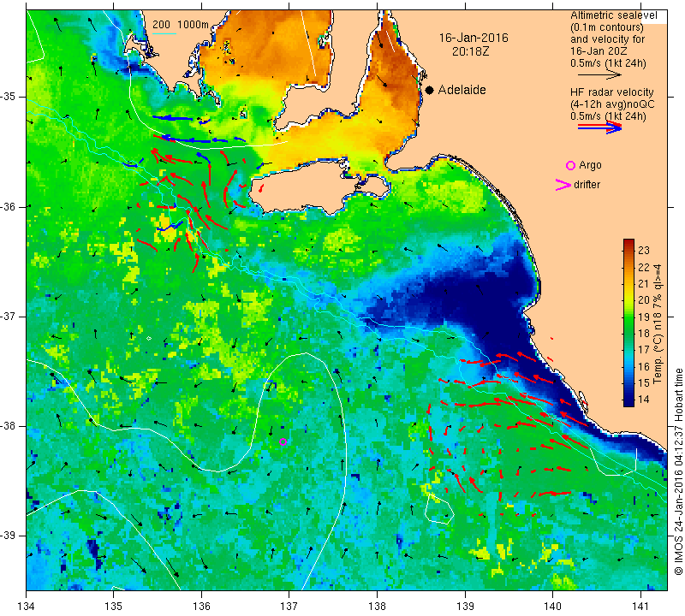Click the '0.5m/s (1kt 24h)' altimetric scale text
The image size is (685, 616).
click(608, 63)
